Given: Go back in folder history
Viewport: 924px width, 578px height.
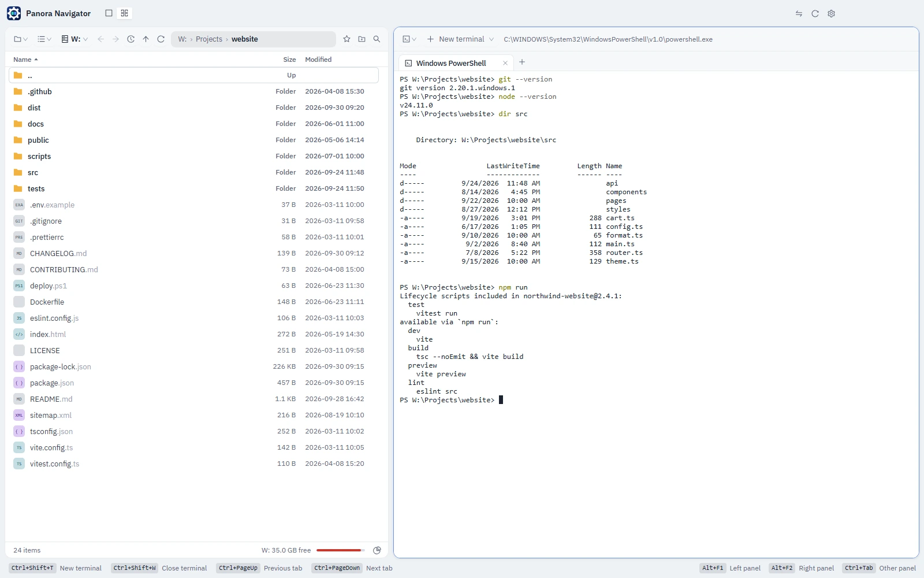Looking at the screenshot, I should (x=100, y=39).
